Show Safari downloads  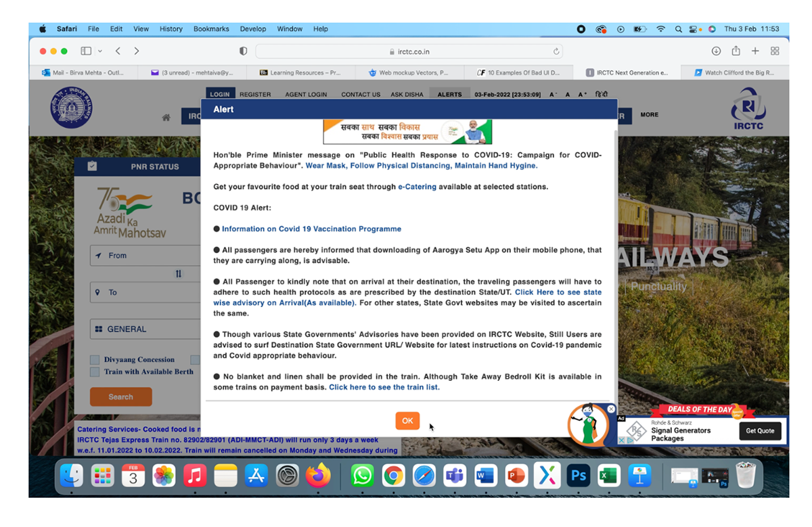(x=716, y=51)
